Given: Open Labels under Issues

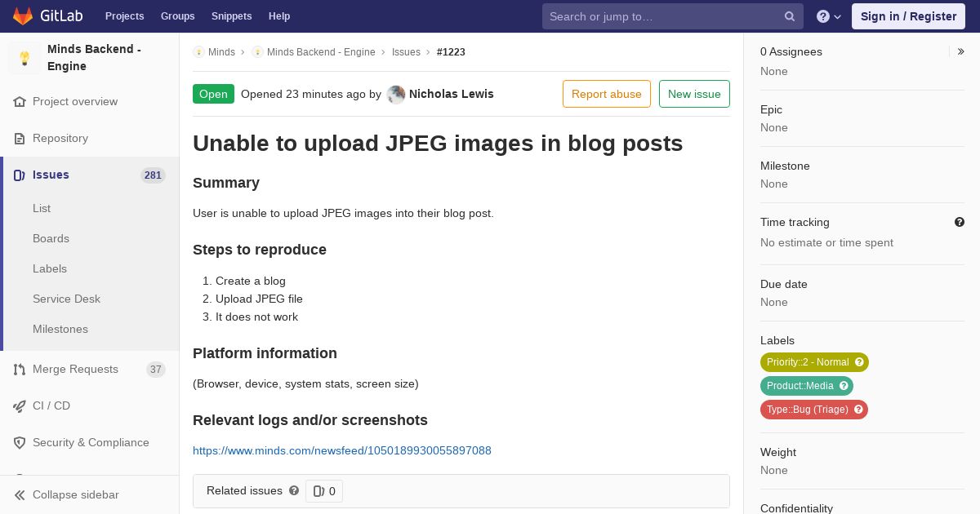Looking at the screenshot, I should [x=50, y=269].
